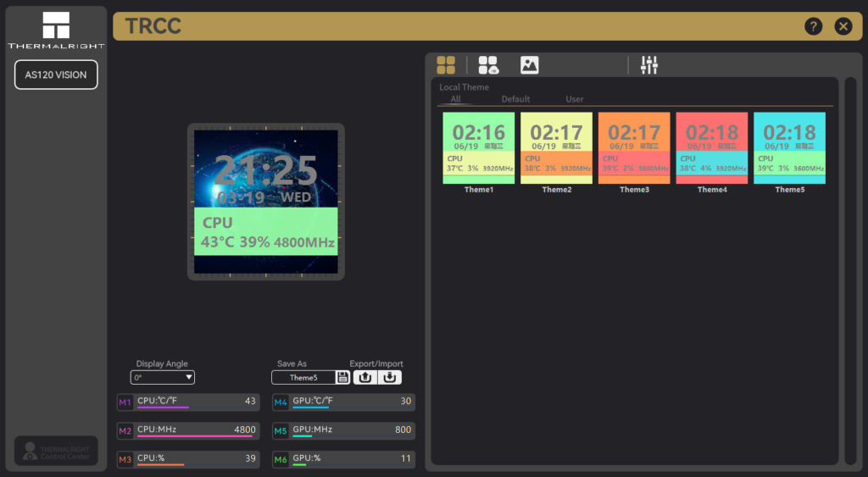
Task: Click the export theme icon
Action: (x=365, y=378)
